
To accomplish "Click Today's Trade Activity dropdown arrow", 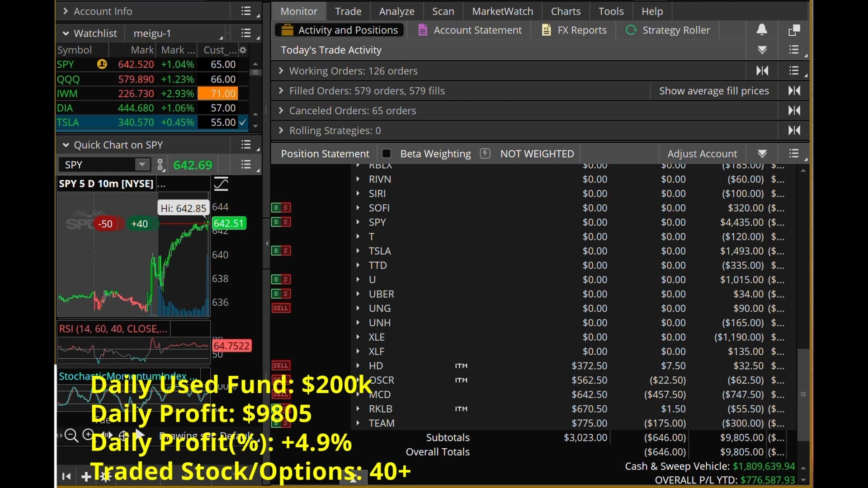I will pyautogui.click(x=762, y=50).
